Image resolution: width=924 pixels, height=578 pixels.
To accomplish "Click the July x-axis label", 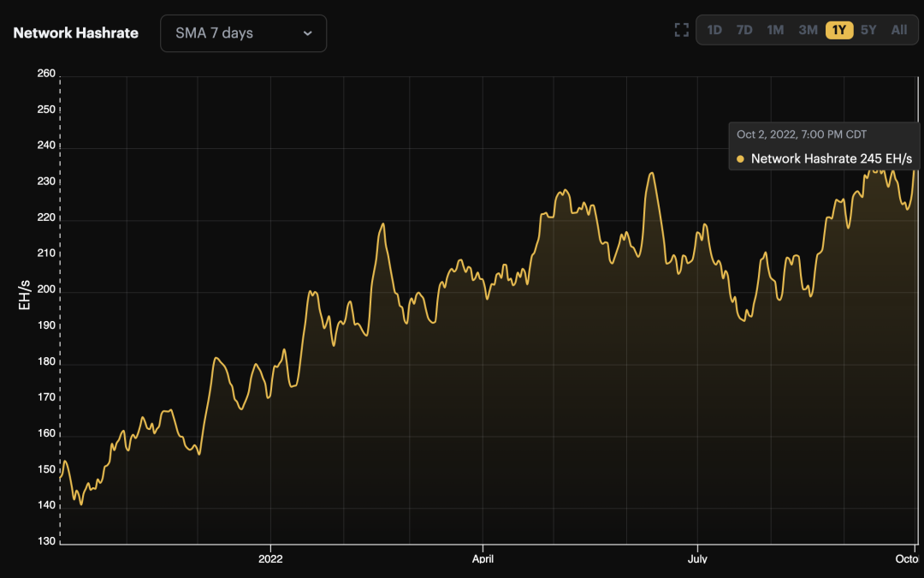I will tap(697, 558).
